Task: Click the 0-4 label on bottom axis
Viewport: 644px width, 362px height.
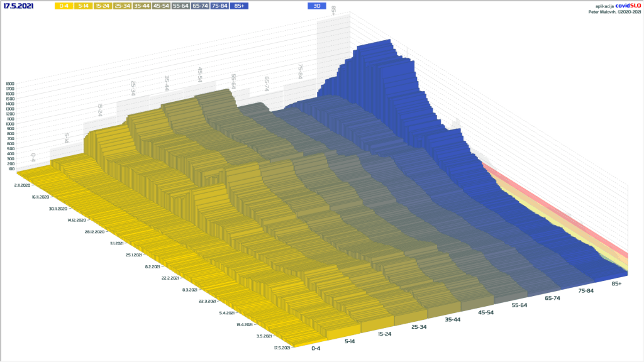Action: [316, 348]
